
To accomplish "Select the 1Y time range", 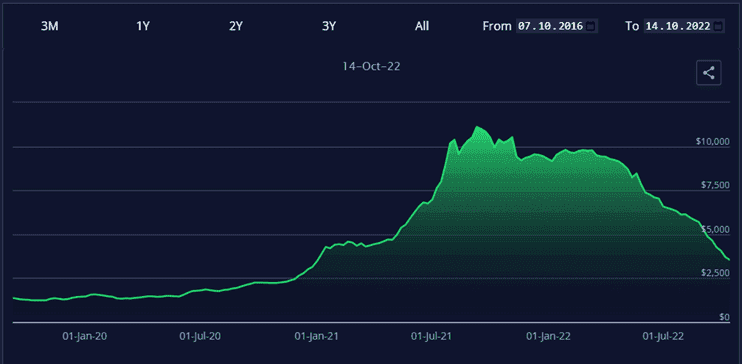I will click(x=143, y=26).
